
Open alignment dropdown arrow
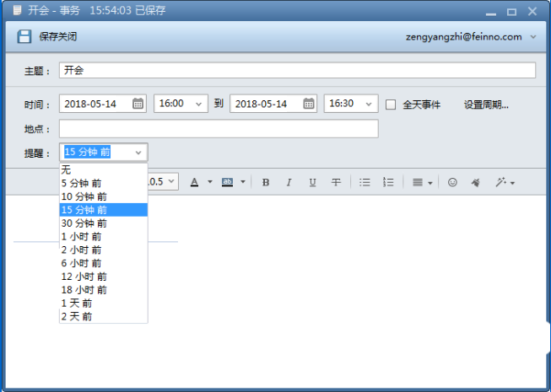tap(430, 183)
